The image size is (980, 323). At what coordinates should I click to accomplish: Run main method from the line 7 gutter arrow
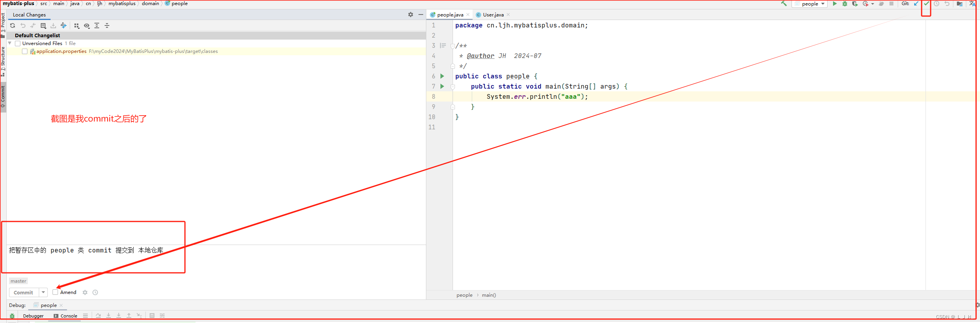point(442,86)
